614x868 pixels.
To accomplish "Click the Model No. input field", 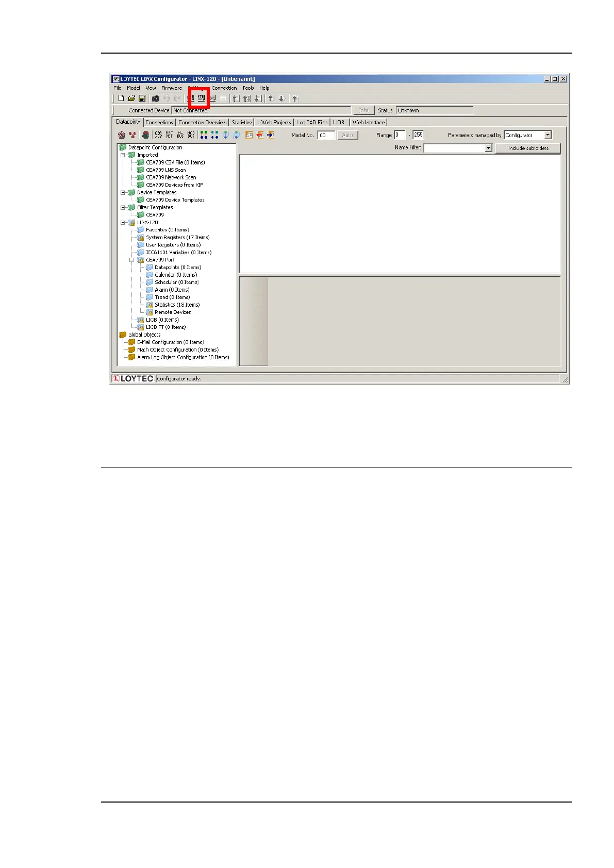I will coord(326,135).
